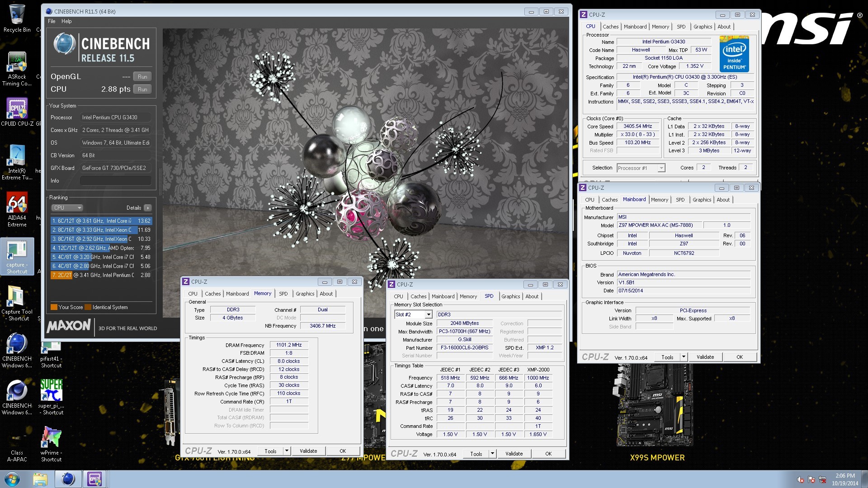868x488 pixels.
Task: Click the muted volume tray icon
Action: [801, 480]
